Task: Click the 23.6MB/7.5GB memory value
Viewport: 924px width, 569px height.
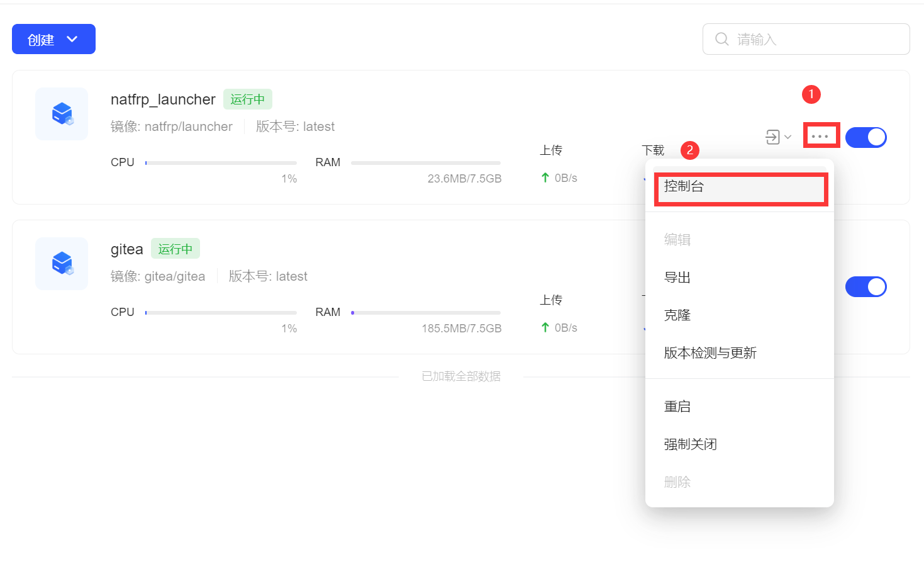Action: [x=464, y=179]
